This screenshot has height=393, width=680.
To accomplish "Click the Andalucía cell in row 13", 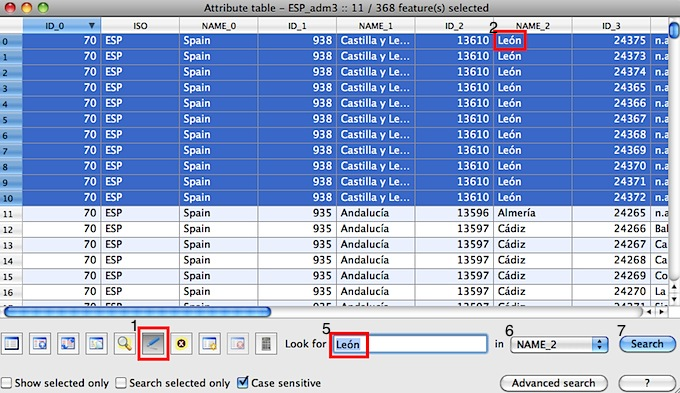I will (376, 244).
